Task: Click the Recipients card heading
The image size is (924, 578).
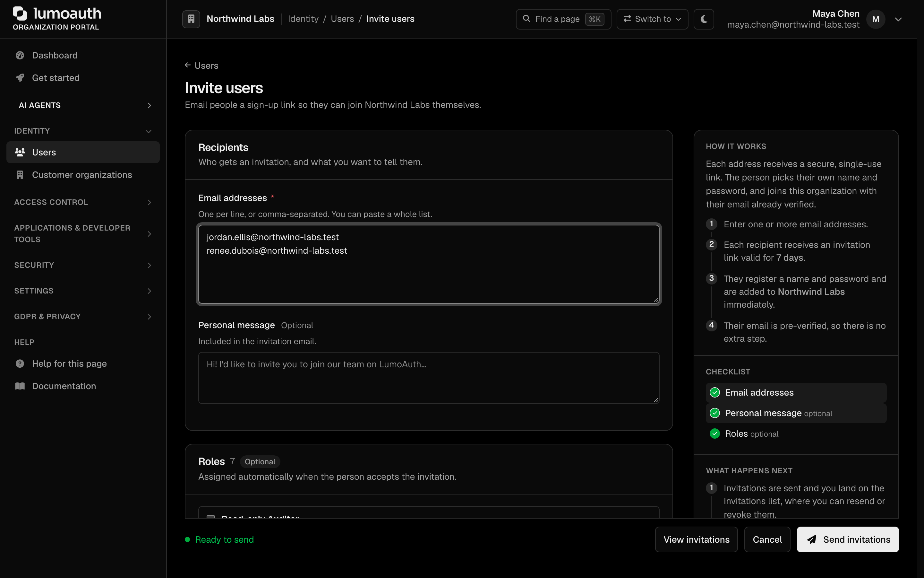Action: tap(223, 148)
